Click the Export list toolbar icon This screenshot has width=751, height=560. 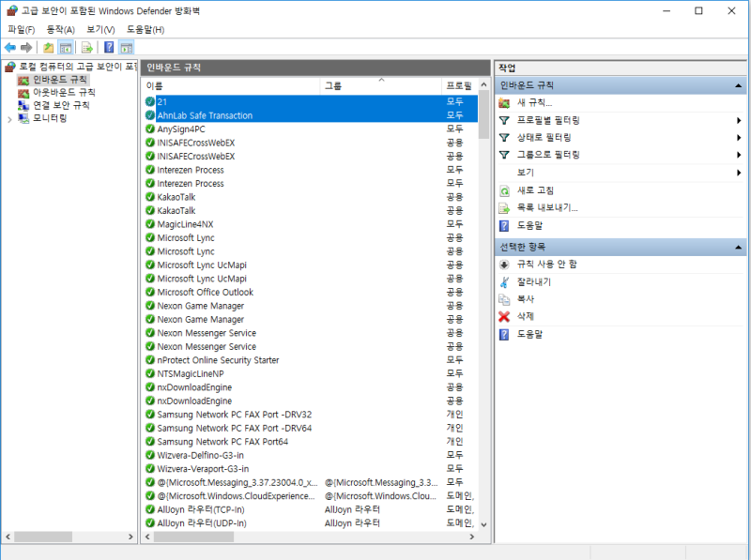(x=86, y=48)
